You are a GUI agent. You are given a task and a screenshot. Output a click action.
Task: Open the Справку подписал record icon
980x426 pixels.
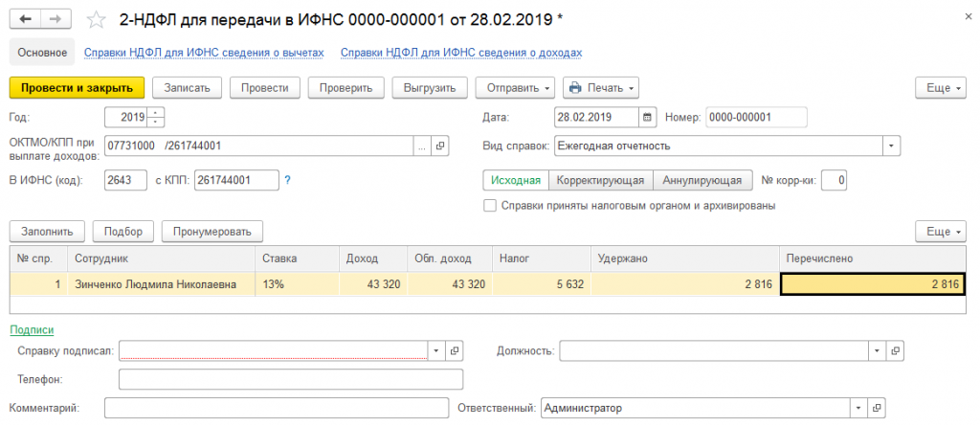(455, 351)
